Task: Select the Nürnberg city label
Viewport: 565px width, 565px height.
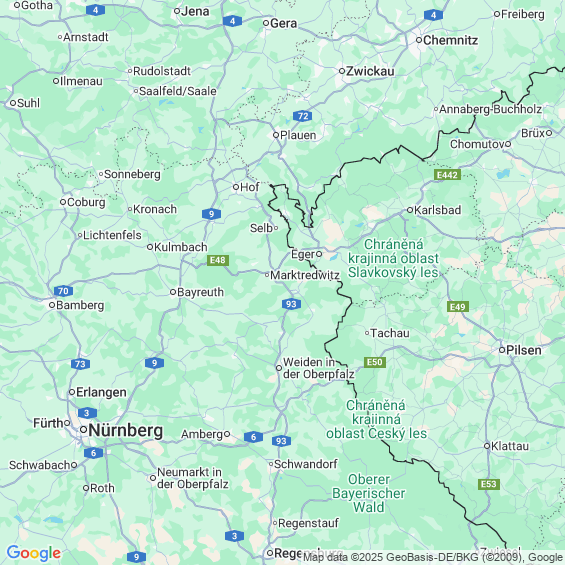Action: tap(125, 430)
